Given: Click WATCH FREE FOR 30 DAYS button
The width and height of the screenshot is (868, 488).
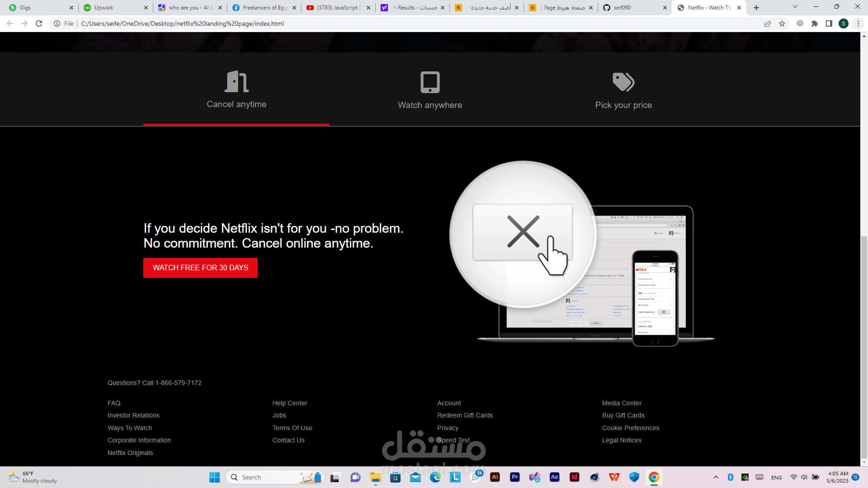Looking at the screenshot, I should coord(200,268).
